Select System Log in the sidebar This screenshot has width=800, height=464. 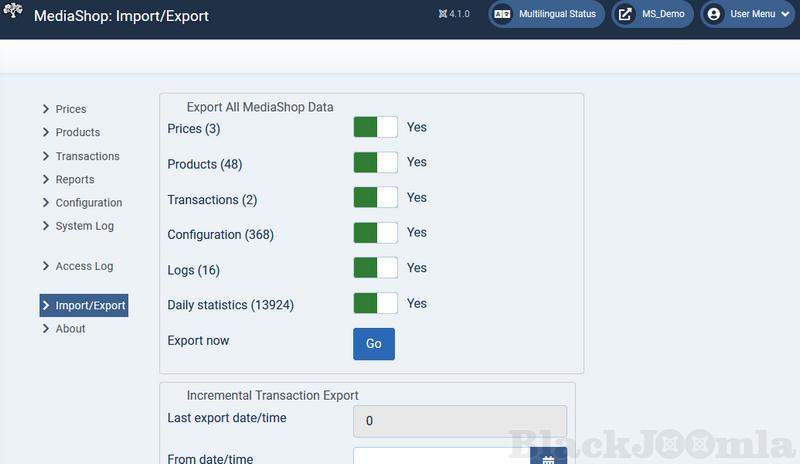coord(84,226)
